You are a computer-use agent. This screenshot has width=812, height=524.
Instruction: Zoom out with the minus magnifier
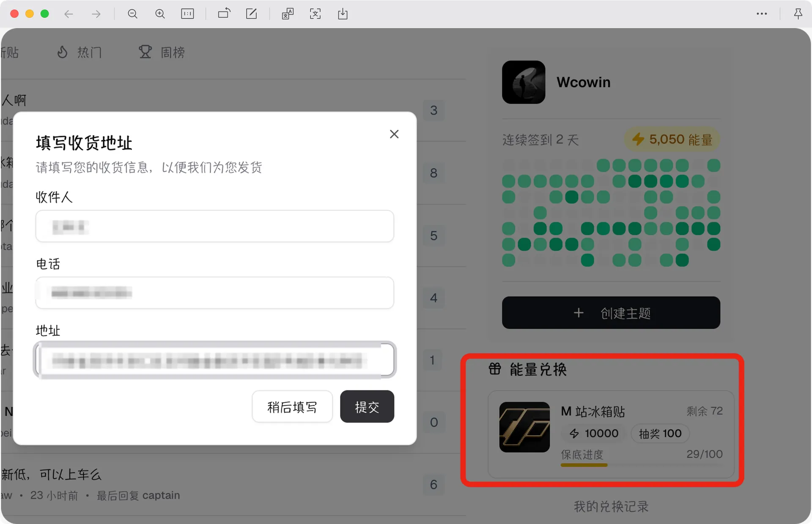133,14
